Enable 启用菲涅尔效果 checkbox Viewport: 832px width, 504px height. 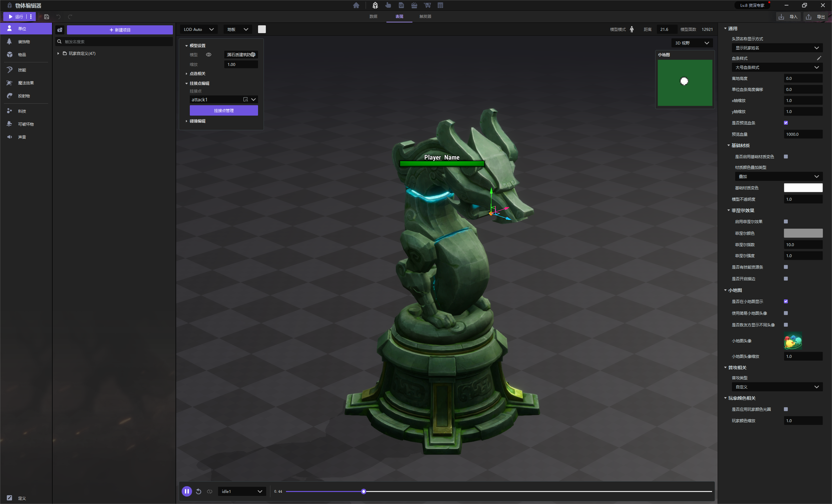point(786,222)
